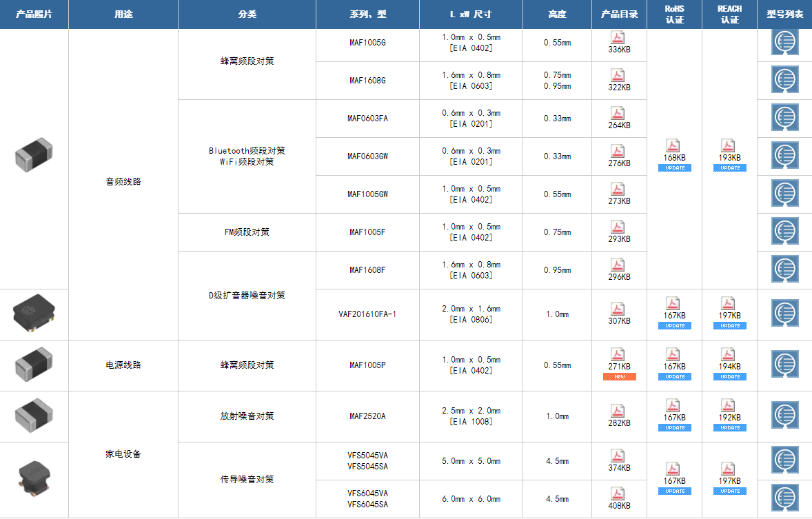The image size is (812, 519).
Task: Click the MAF1608G series name
Action: (367, 81)
